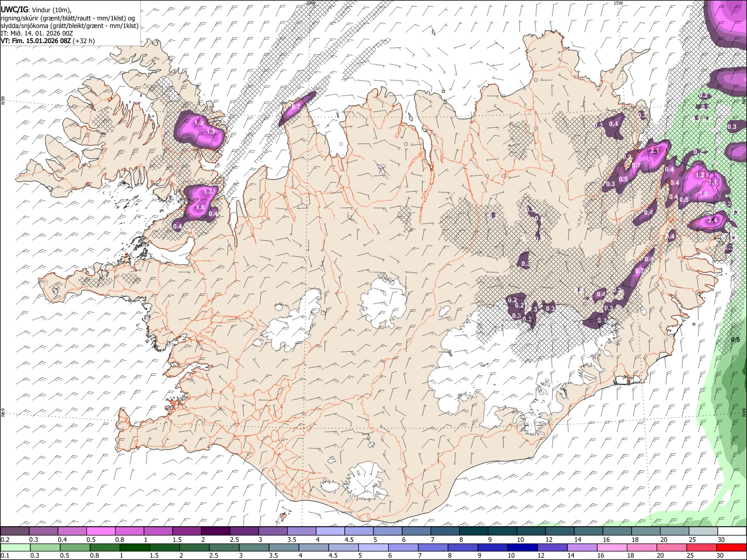
Task: Pick the bottom-row swatch between 3 and 3.5
Action: point(254,548)
